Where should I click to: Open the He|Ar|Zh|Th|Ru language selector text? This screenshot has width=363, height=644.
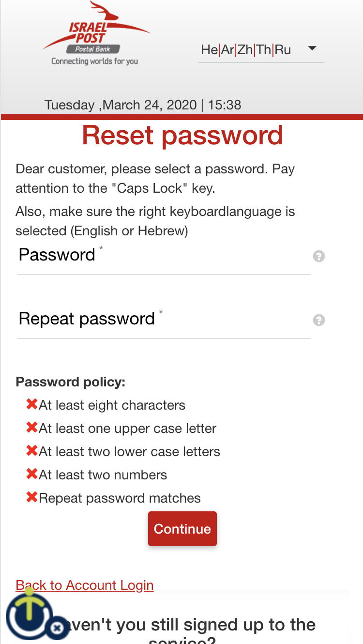click(246, 50)
